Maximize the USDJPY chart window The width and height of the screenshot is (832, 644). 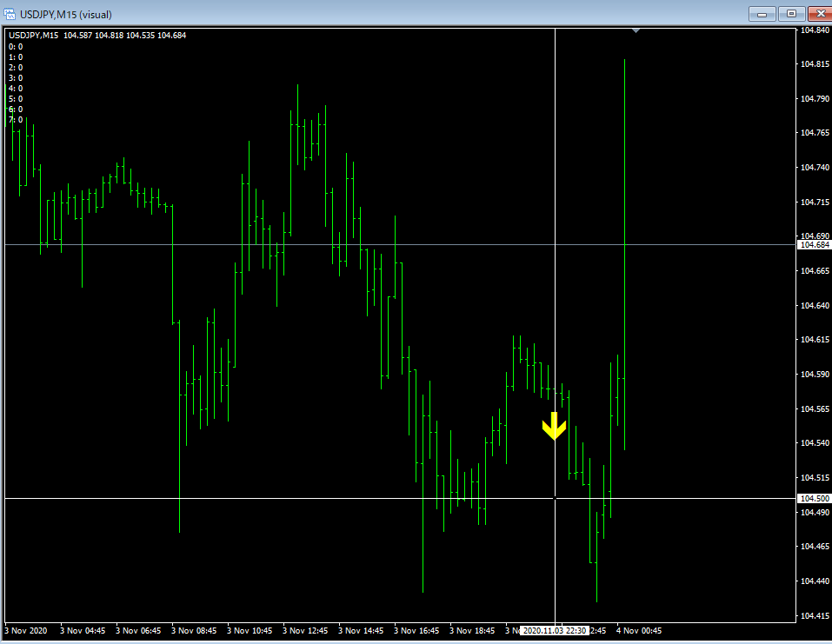tap(791, 13)
